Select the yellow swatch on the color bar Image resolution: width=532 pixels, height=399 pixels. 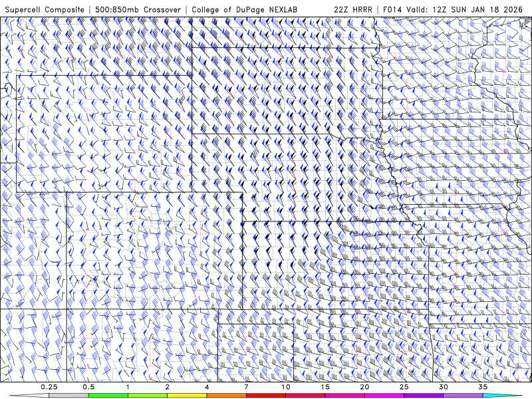187,396
